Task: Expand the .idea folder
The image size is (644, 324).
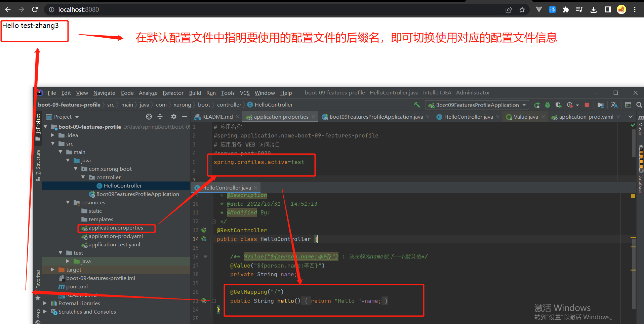Action: (53, 135)
